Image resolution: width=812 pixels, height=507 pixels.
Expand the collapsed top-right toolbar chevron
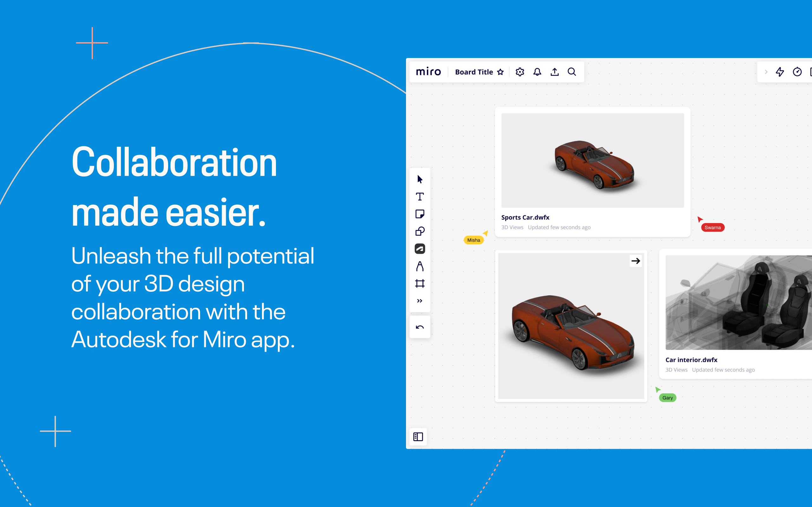[x=766, y=72]
